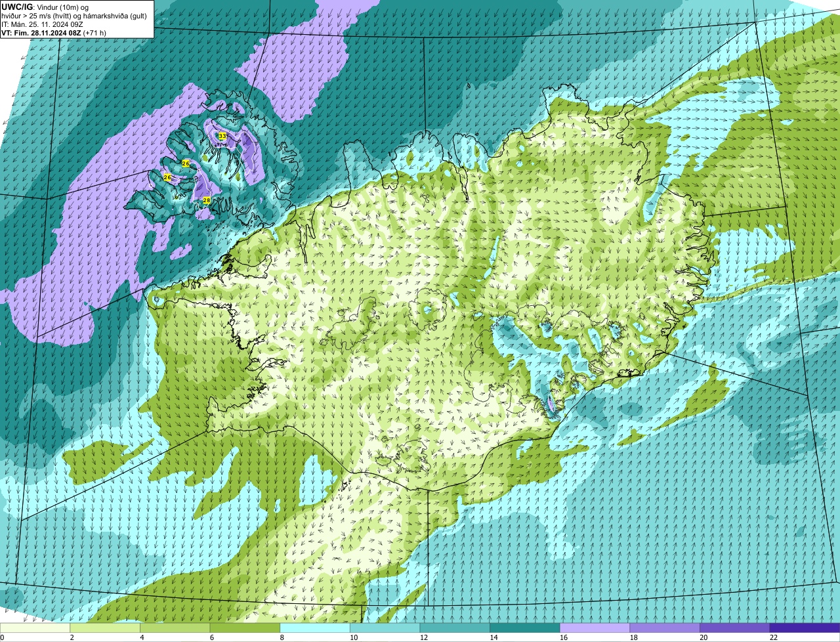Image resolution: width=840 pixels, height=642 pixels.
Task: Click legend scale value 20
Action: click(x=703, y=637)
